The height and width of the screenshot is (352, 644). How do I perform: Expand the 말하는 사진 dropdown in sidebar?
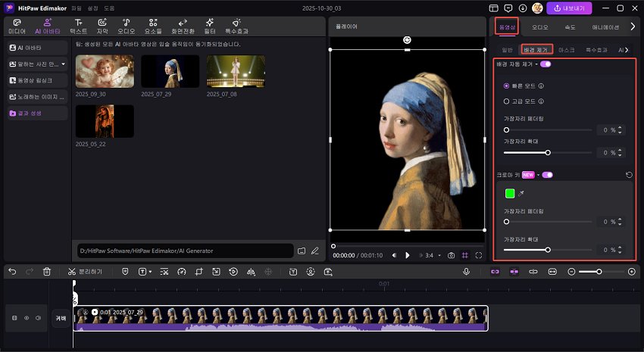point(64,64)
